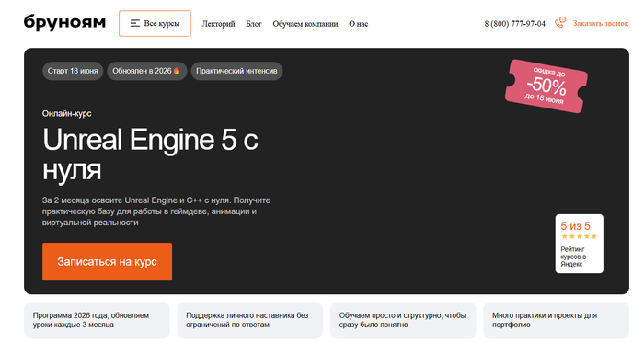
Task: Click the Обновлен в 2026 tag
Action: (x=147, y=71)
